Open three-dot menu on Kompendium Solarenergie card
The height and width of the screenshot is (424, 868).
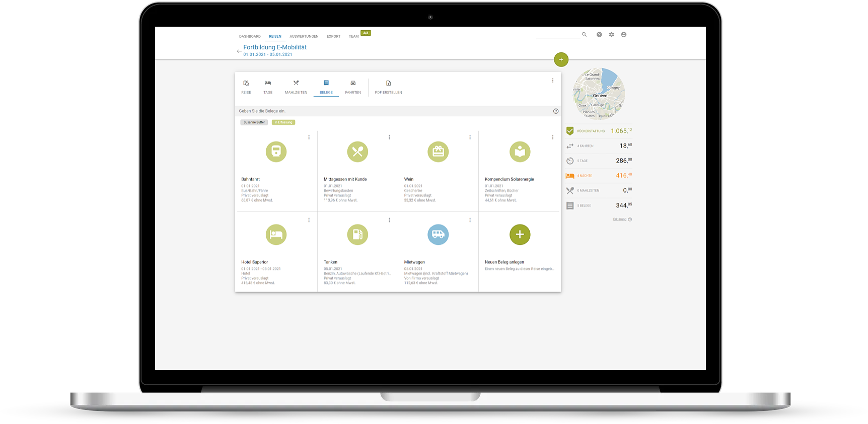[x=552, y=137]
